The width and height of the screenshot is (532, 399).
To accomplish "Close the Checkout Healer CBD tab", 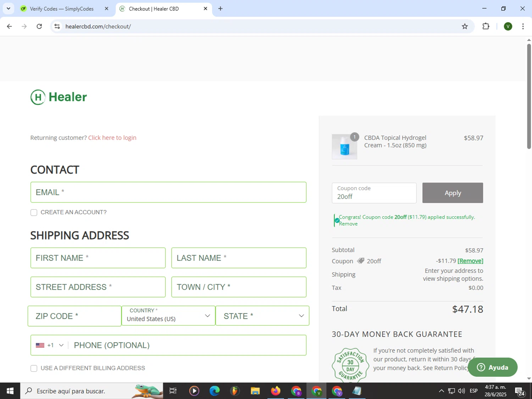I will click(x=205, y=9).
